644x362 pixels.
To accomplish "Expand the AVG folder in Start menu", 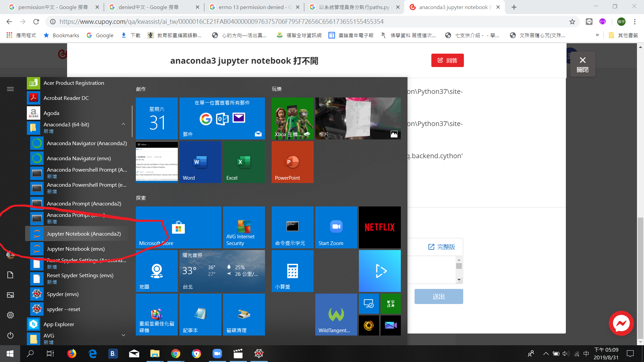I will click(x=123, y=335).
